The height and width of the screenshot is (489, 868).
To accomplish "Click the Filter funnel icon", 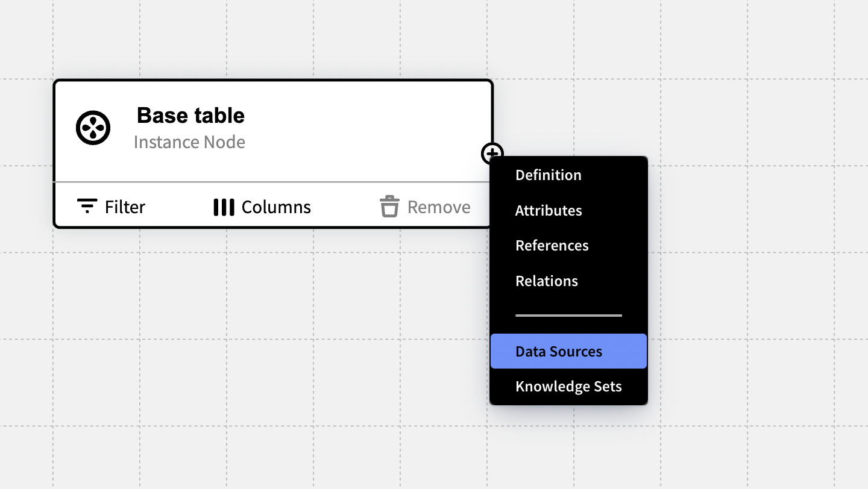I will (x=87, y=207).
